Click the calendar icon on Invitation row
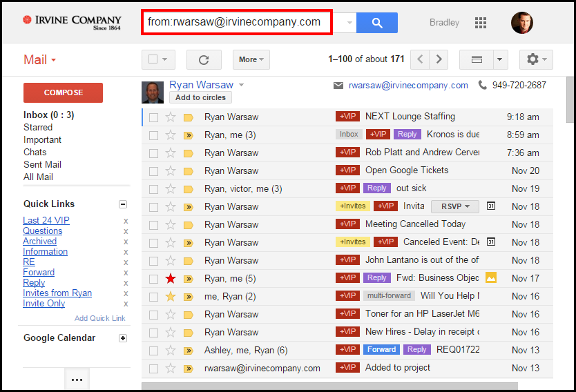 click(x=491, y=206)
